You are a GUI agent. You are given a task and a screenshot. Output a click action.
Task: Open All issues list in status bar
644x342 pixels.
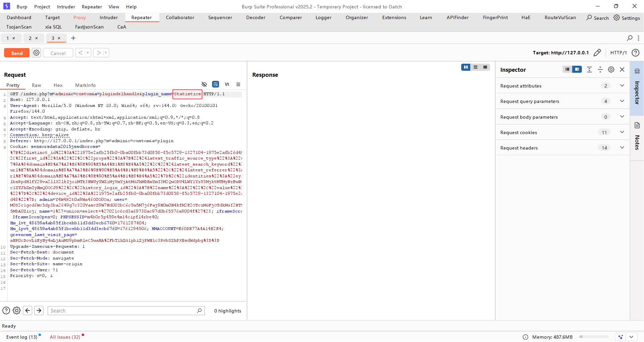(65, 337)
